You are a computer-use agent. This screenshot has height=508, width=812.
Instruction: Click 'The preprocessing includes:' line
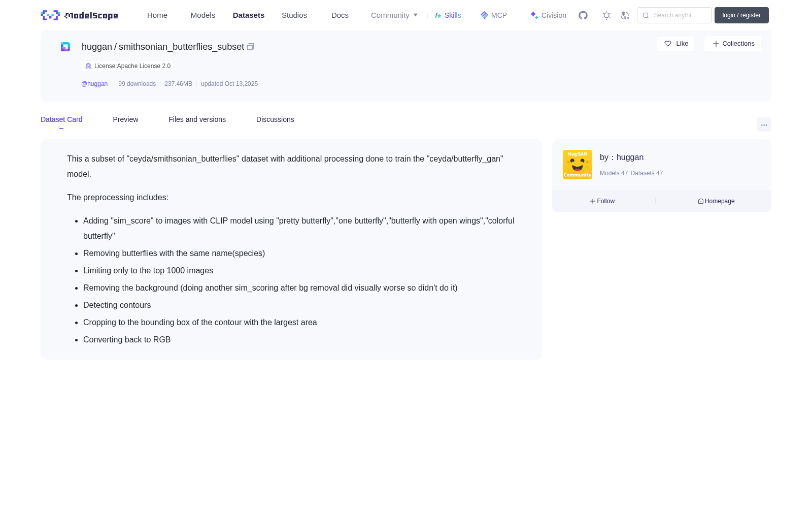coord(118,198)
